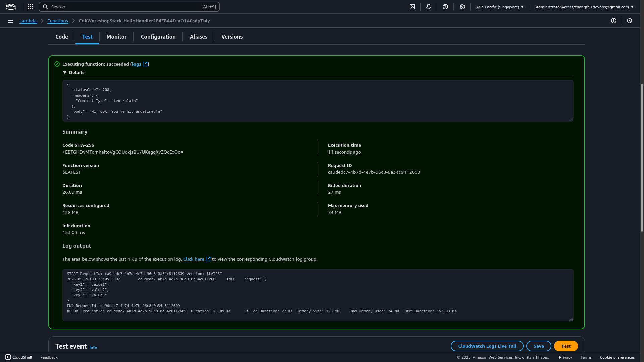The width and height of the screenshot is (644, 362).
Task: Open the Asia Pacific (Singapore) region dropdown
Action: click(500, 7)
